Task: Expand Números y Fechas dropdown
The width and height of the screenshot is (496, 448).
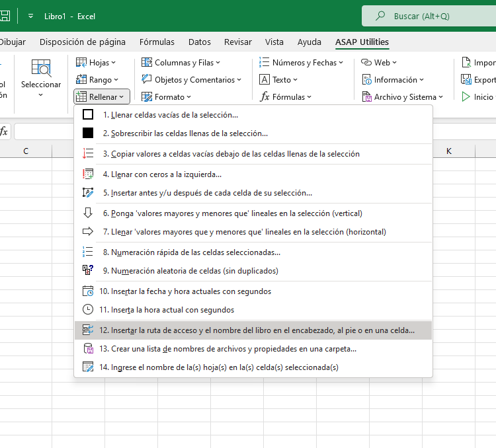Action: point(301,63)
